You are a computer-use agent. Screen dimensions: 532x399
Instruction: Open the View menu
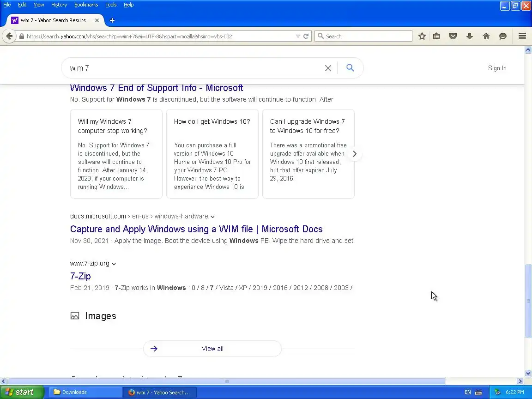click(39, 5)
